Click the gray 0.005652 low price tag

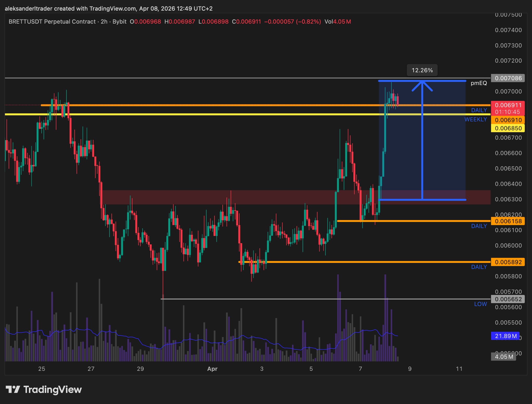click(508, 299)
